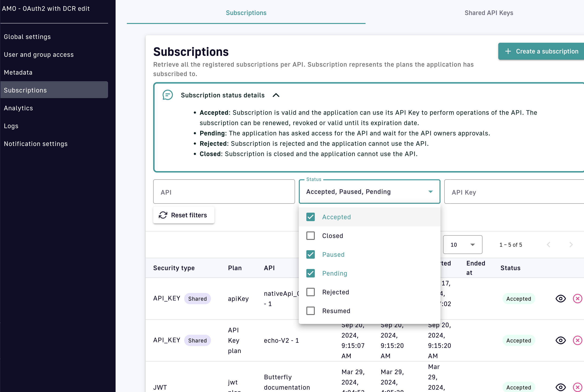Click the plus icon on Create subscription
This screenshot has width=584, height=392.
point(508,51)
